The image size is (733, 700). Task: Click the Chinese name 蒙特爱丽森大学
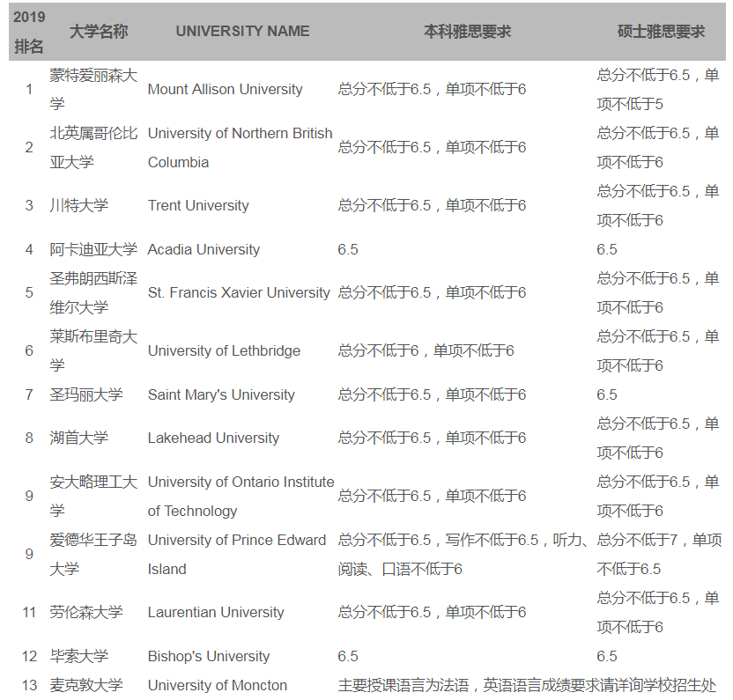[x=93, y=89]
